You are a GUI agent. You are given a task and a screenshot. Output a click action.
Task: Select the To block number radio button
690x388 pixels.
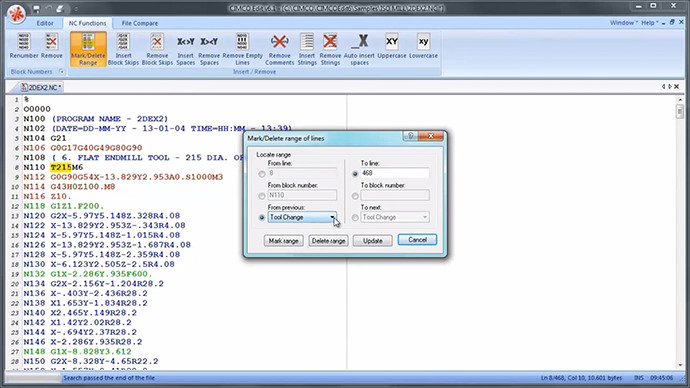pyautogui.click(x=355, y=196)
